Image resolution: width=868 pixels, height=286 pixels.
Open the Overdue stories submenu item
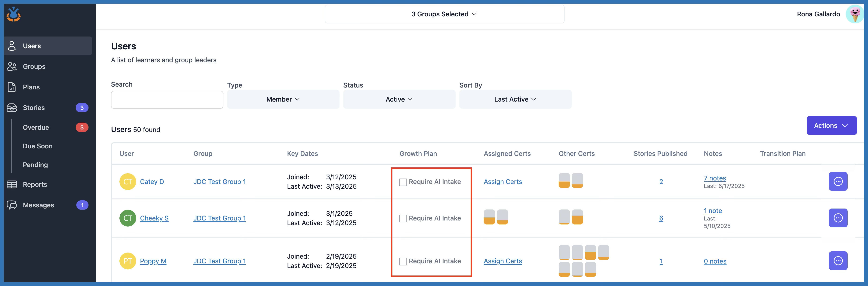point(36,127)
